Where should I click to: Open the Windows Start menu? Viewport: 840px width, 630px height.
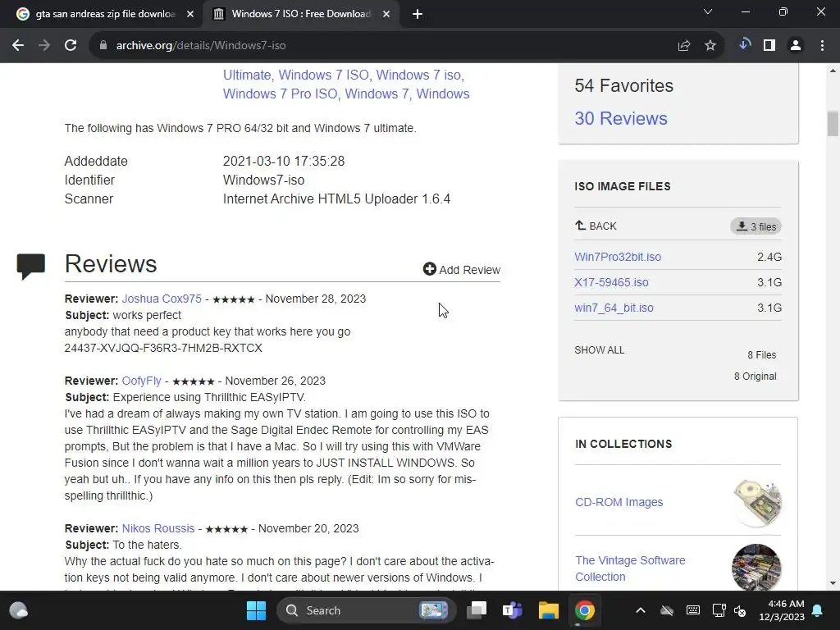click(x=256, y=610)
